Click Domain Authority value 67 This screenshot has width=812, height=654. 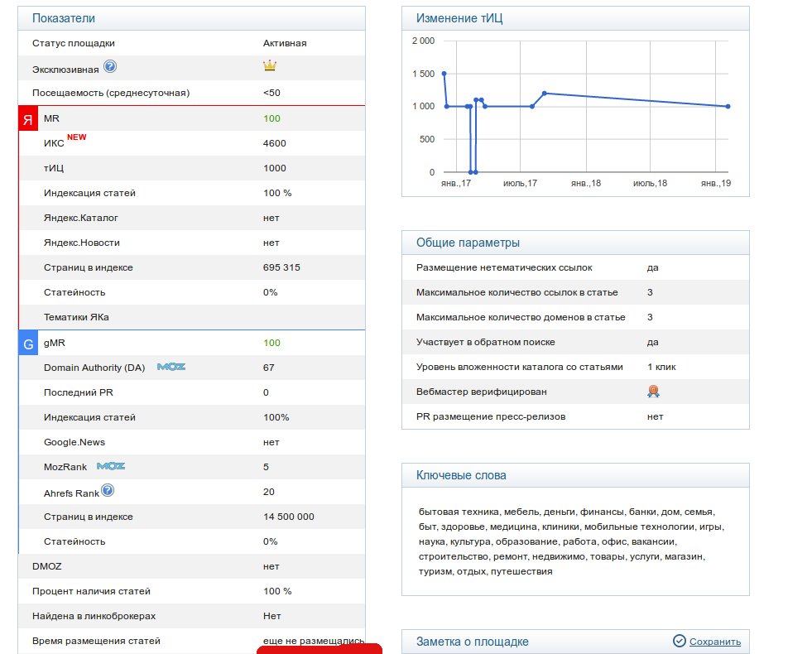[x=269, y=367]
